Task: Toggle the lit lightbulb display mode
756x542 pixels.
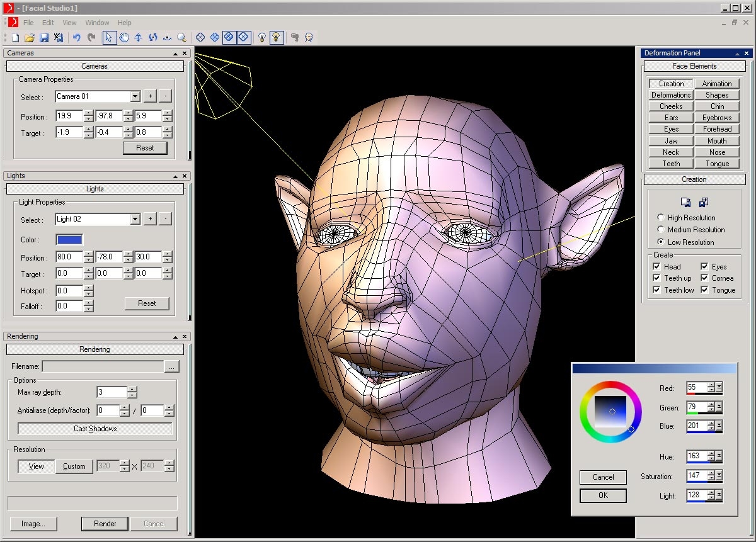Action: pyautogui.click(x=277, y=38)
